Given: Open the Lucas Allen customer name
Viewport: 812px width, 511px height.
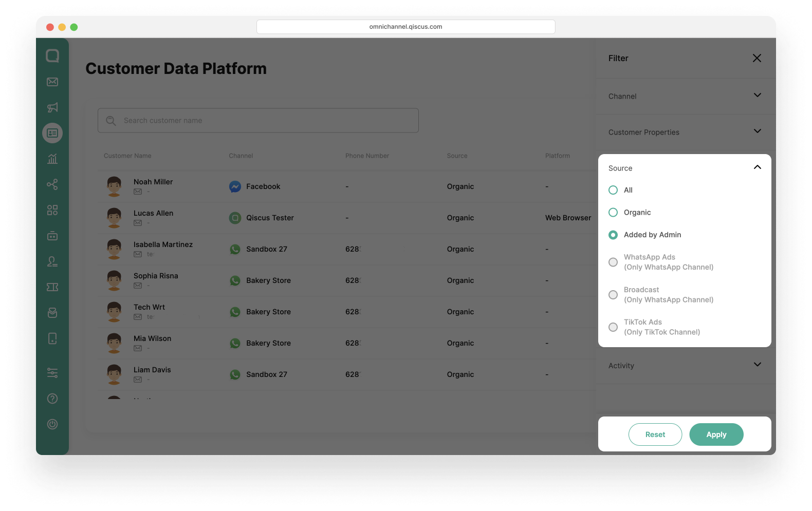Looking at the screenshot, I should click(153, 214).
